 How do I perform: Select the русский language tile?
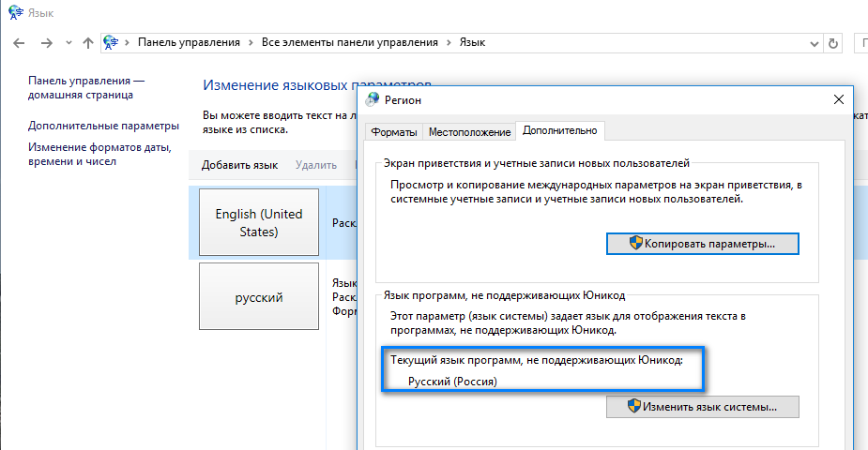259,298
